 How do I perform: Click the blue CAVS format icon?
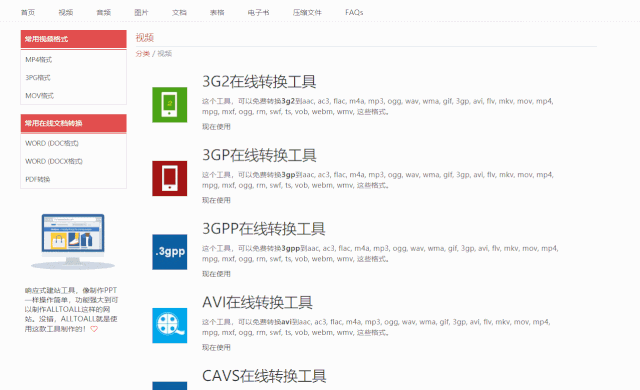pyautogui.click(x=170, y=386)
